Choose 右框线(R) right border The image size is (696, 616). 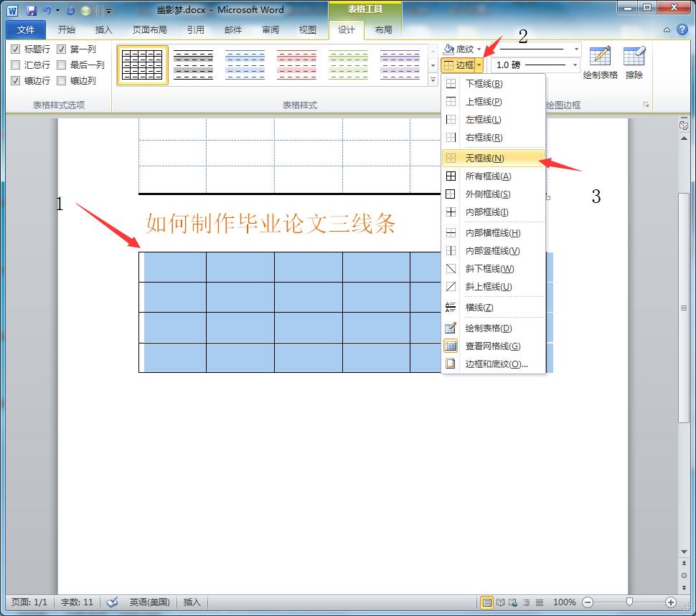point(494,138)
